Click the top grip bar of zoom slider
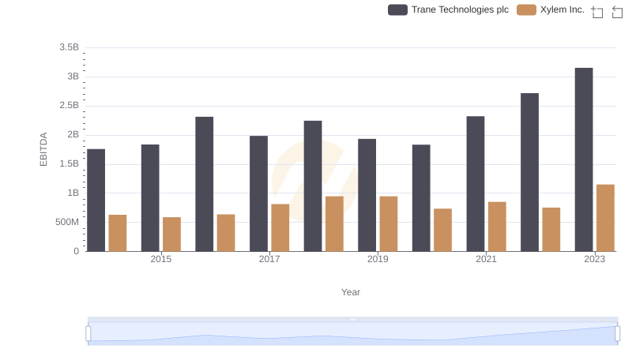632x364 pixels. click(352, 319)
